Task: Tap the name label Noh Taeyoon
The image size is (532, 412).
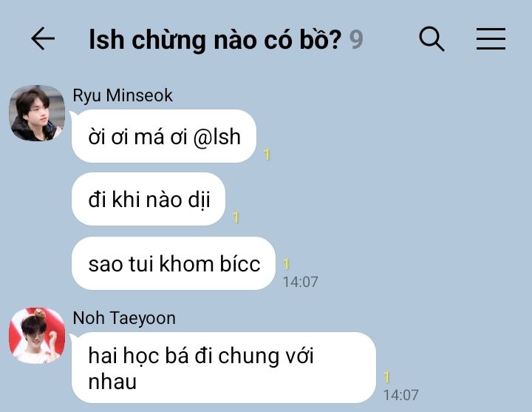Action: (124, 318)
